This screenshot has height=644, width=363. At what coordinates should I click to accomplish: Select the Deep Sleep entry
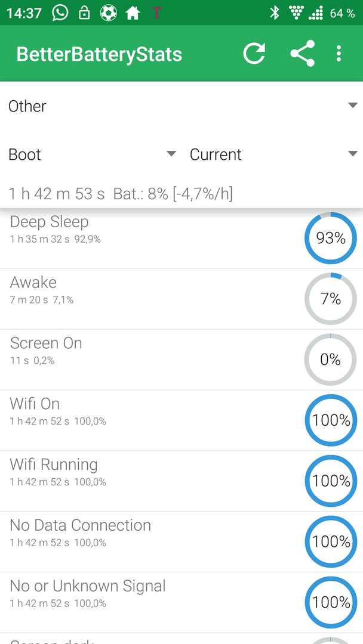point(181,239)
